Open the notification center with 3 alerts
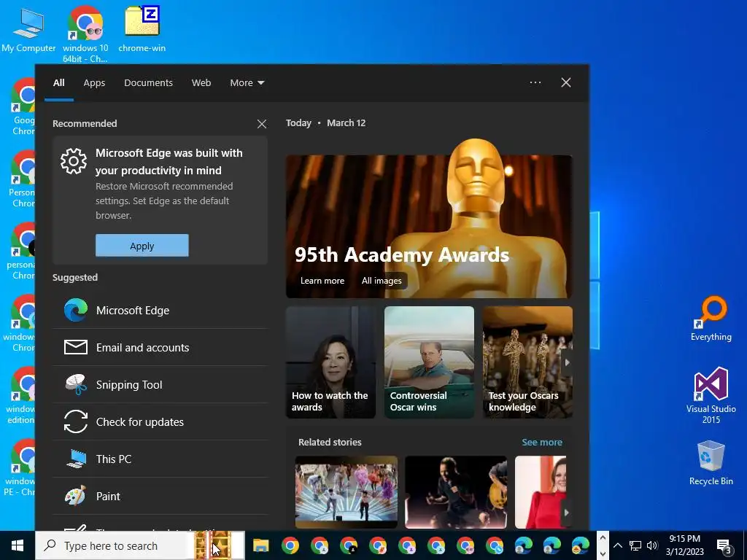 coord(724,546)
